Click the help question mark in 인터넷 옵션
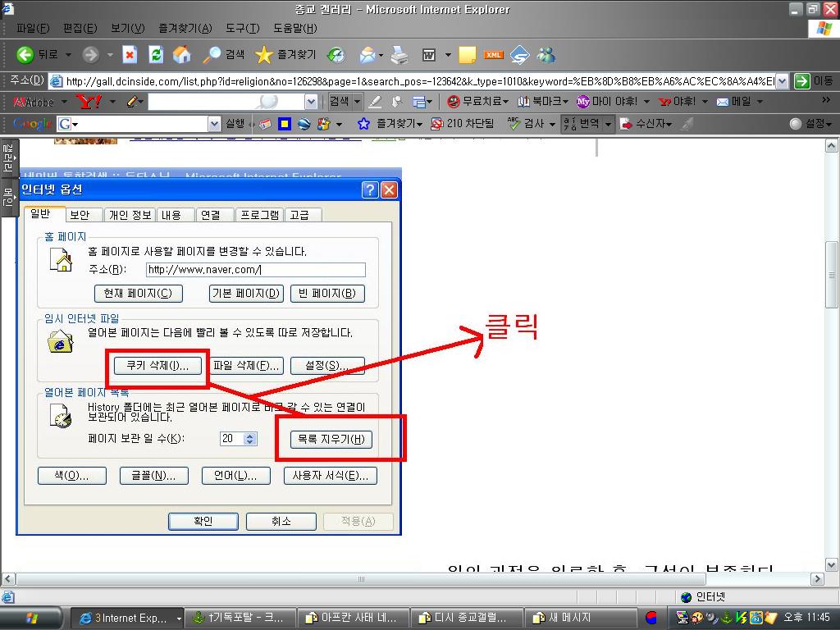 (370, 189)
